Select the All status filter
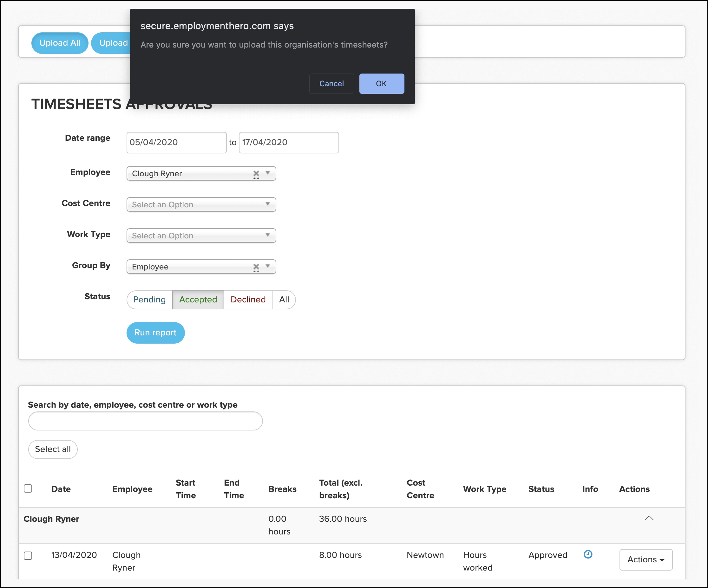 click(284, 300)
